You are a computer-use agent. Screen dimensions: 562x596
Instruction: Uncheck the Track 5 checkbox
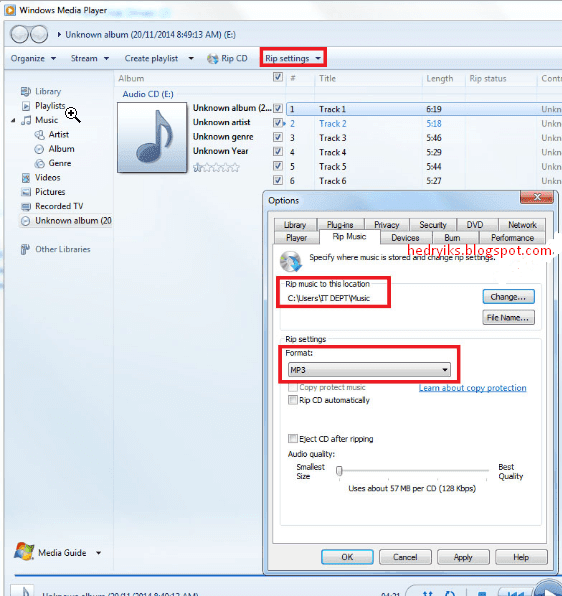[278, 166]
